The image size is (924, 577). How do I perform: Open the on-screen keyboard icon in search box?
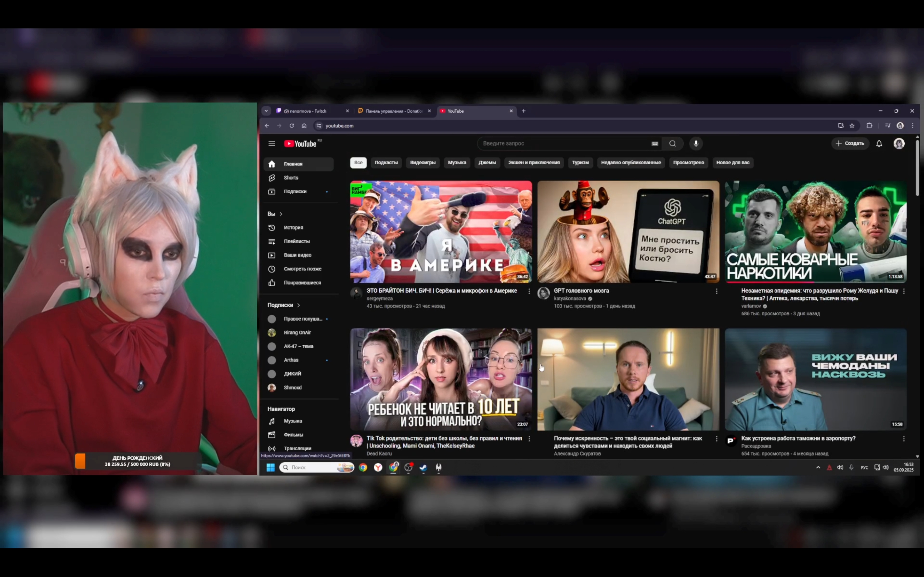click(655, 144)
